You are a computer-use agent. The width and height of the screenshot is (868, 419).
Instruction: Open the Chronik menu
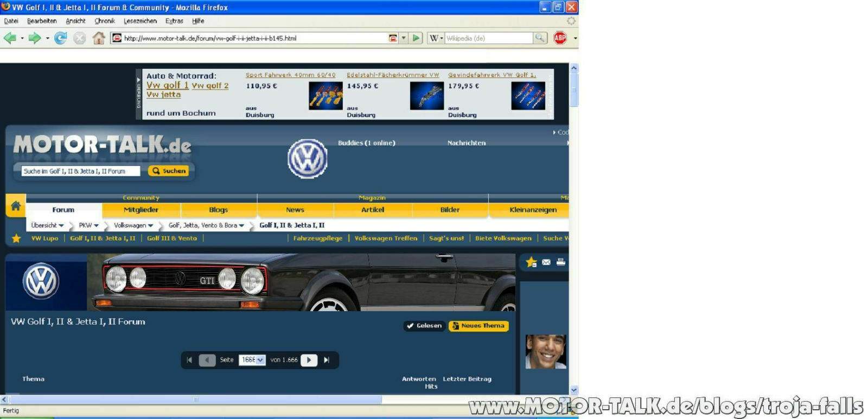105,21
